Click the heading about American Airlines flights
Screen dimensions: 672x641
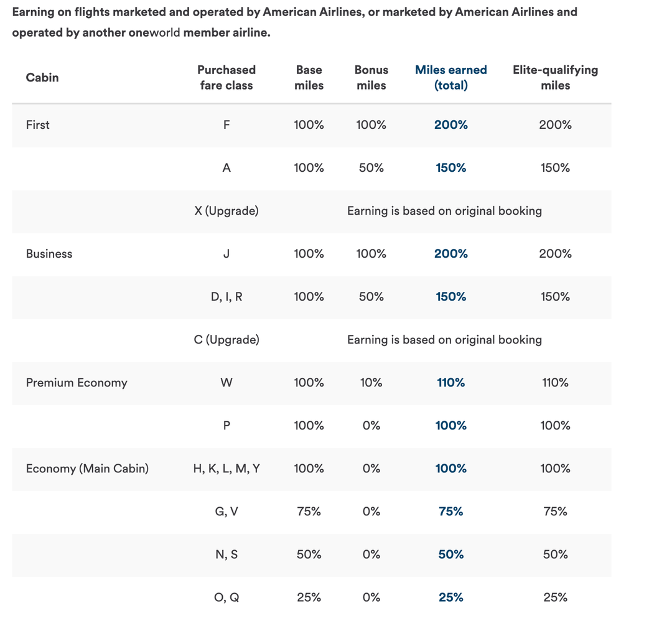(295, 22)
